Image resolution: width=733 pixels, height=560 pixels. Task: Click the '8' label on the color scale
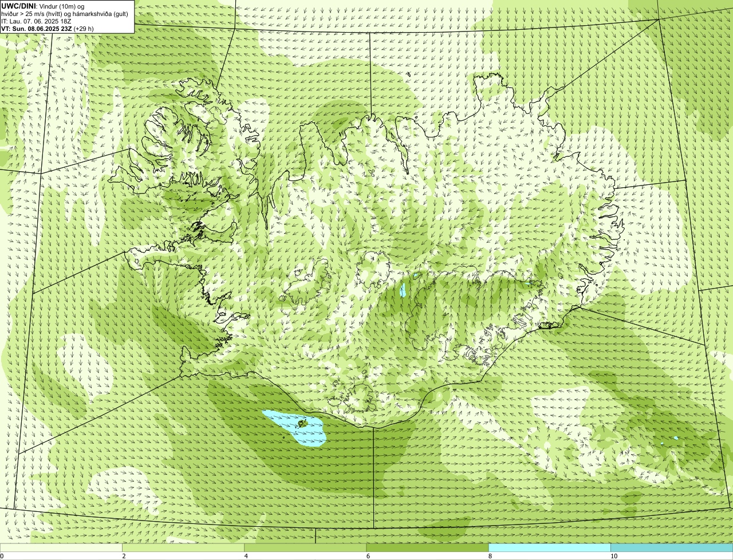490,556
